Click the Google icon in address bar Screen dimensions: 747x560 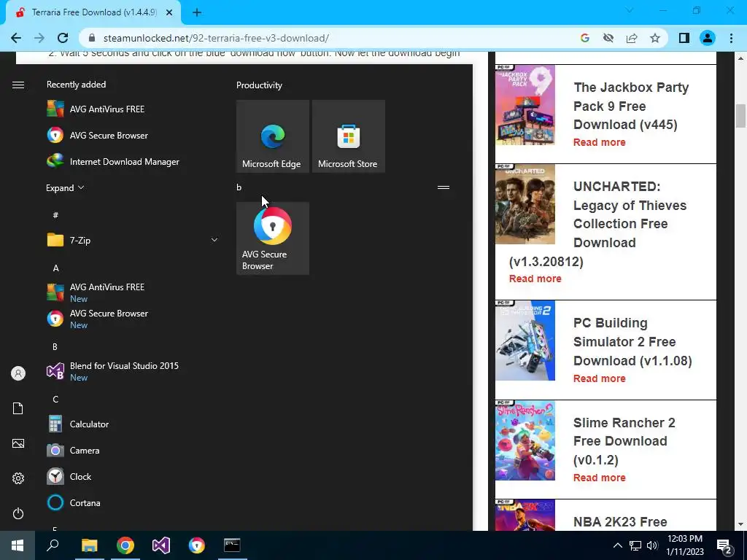pyautogui.click(x=585, y=38)
